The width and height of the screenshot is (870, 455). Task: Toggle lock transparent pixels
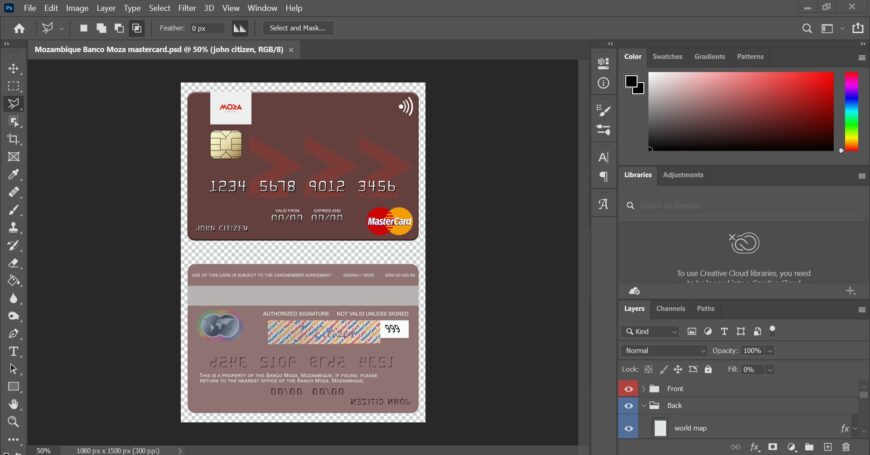tap(648, 370)
